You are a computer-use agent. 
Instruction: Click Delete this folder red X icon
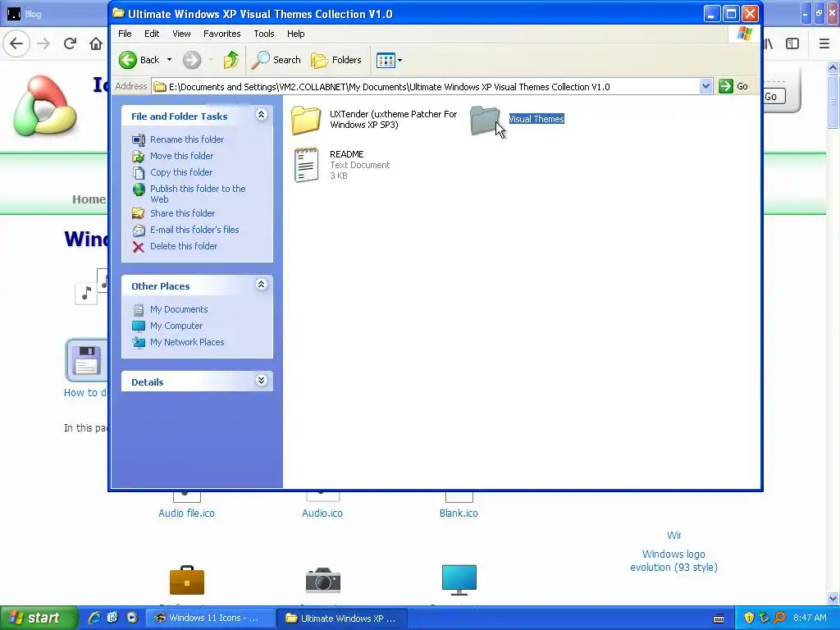click(x=138, y=246)
